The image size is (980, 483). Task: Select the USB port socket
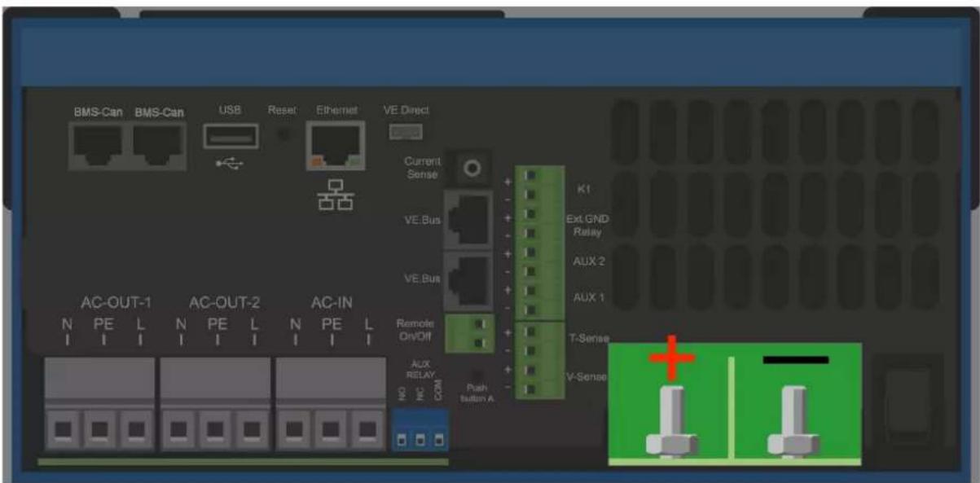click(x=231, y=136)
